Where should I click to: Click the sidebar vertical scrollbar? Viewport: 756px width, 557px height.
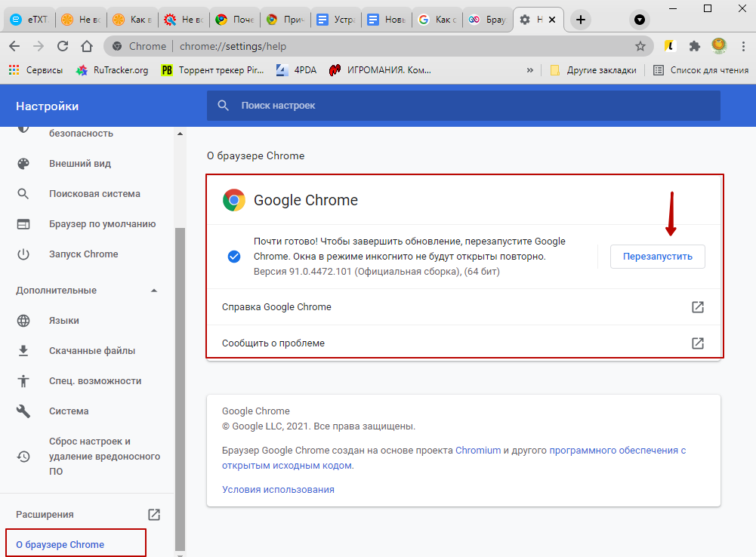180,377
